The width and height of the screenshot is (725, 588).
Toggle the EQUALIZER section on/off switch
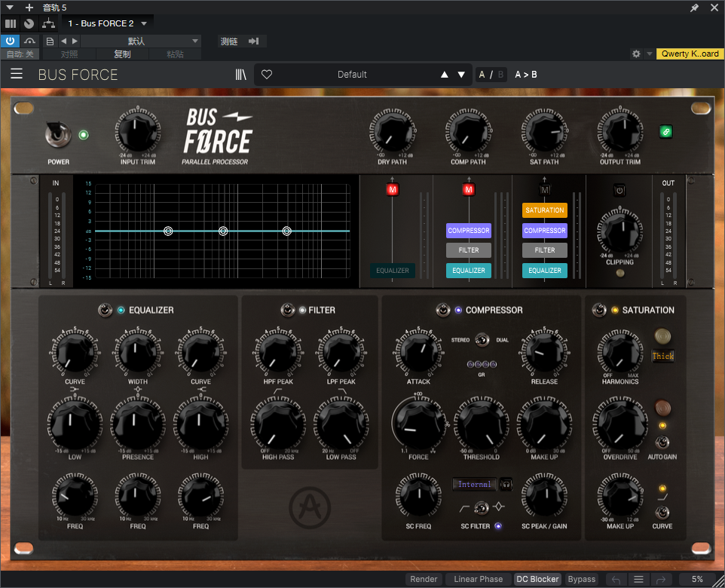coord(105,310)
